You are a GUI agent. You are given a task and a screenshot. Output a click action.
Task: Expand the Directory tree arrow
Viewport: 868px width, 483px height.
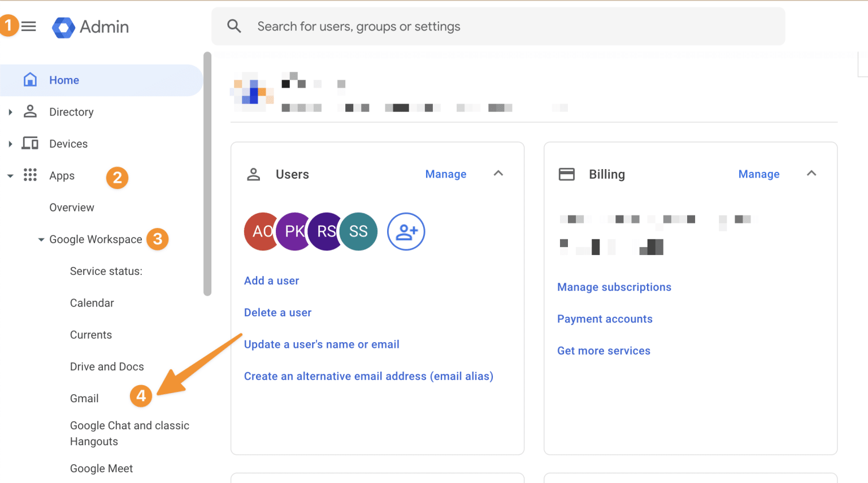pyautogui.click(x=10, y=112)
